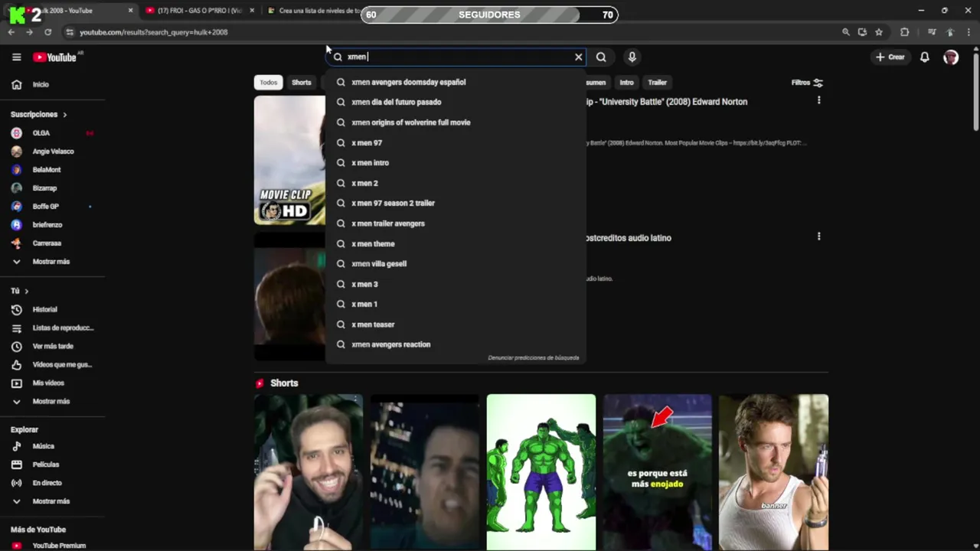Open Filtros search filters
This screenshot has width=980, height=551.
pyautogui.click(x=807, y=83)
